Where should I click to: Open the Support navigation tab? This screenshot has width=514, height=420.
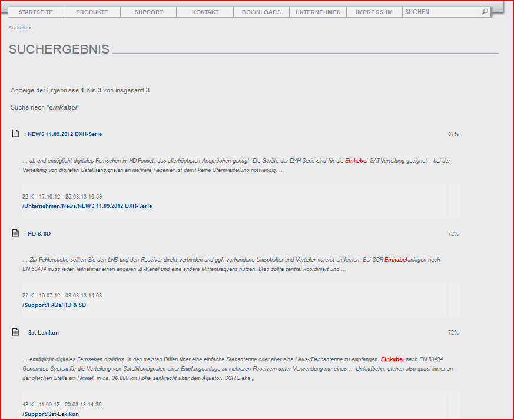(148, 12)
